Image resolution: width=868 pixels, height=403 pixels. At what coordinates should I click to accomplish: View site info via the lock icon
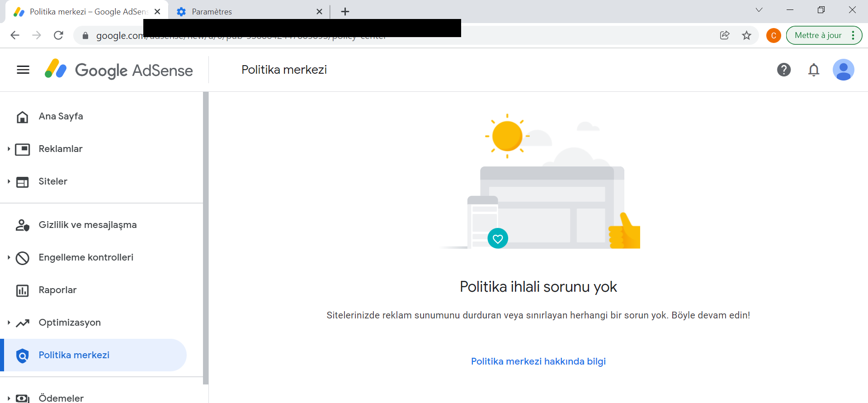click(85, 35)
